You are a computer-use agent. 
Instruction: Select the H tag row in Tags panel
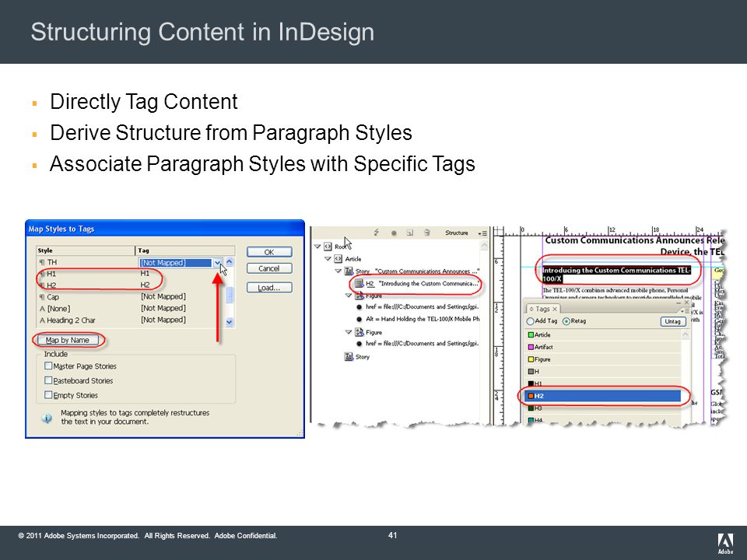[604, 372]
